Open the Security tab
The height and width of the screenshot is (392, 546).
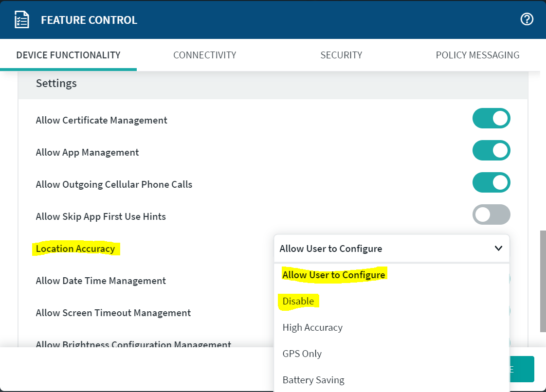(x=341, y=55)
